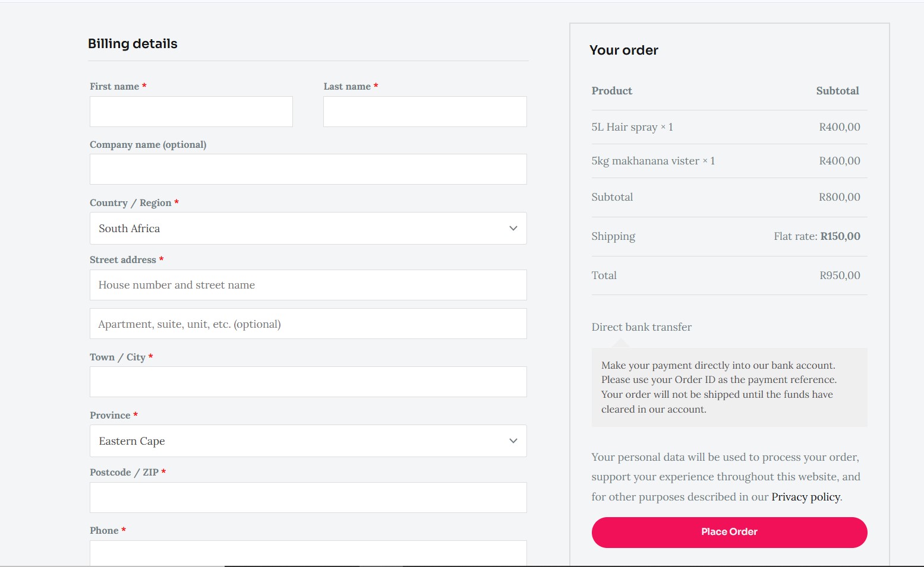Click the South Africa dropdown chevron
Viewport: 924px width, 567px height.
(x=513, y=229)
